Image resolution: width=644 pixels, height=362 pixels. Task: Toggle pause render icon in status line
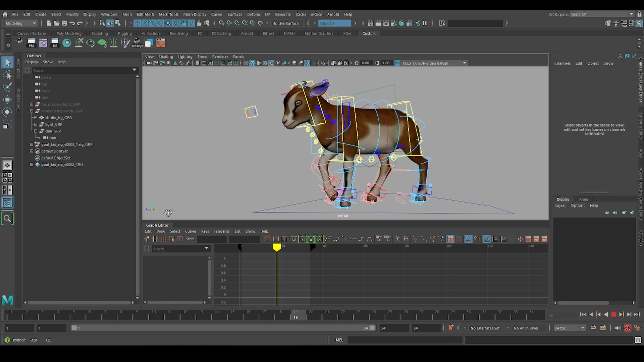point(425,23)
